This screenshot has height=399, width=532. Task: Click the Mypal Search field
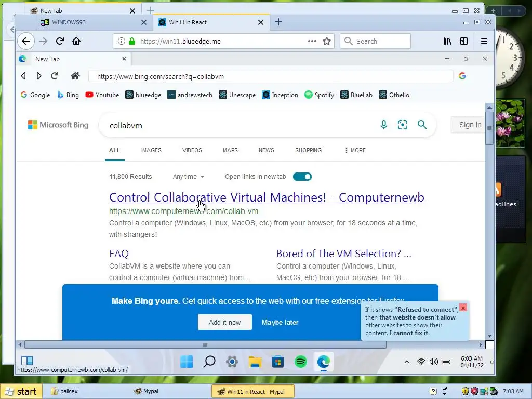375,41
